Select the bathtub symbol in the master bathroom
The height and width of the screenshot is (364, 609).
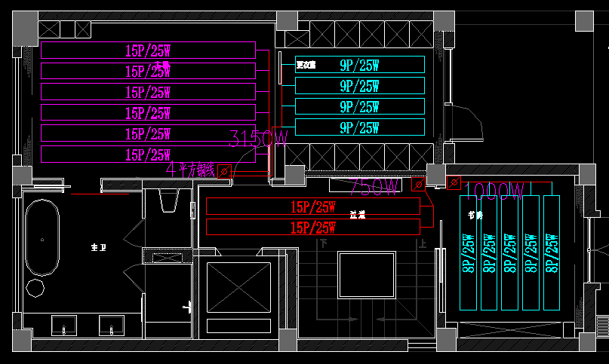[42, 240]
